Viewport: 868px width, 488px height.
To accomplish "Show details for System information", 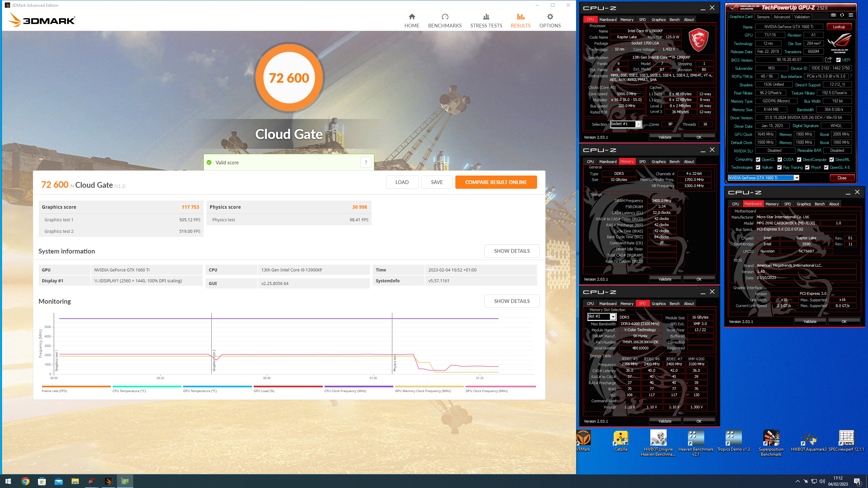I will click(512, 251).
